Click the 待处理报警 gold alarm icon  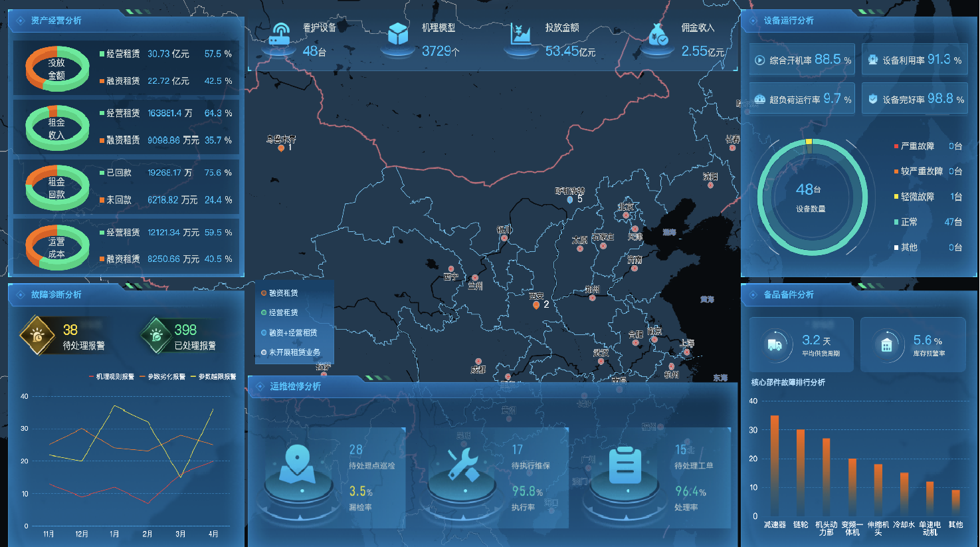coord(38,336)
